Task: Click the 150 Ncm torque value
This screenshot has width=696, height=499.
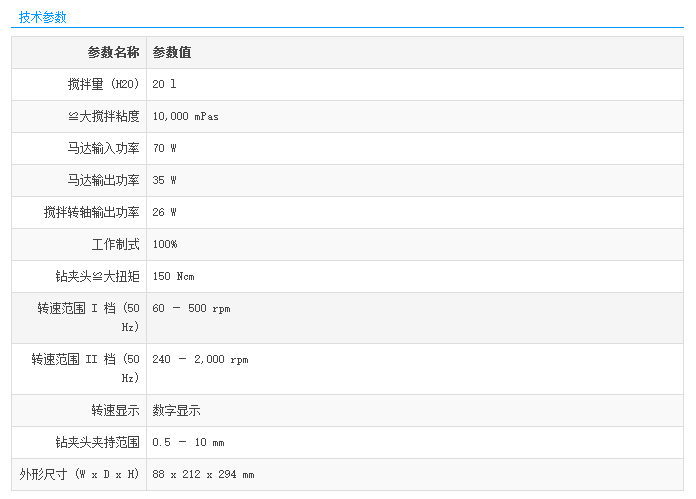Action: [x=173, y=276]
